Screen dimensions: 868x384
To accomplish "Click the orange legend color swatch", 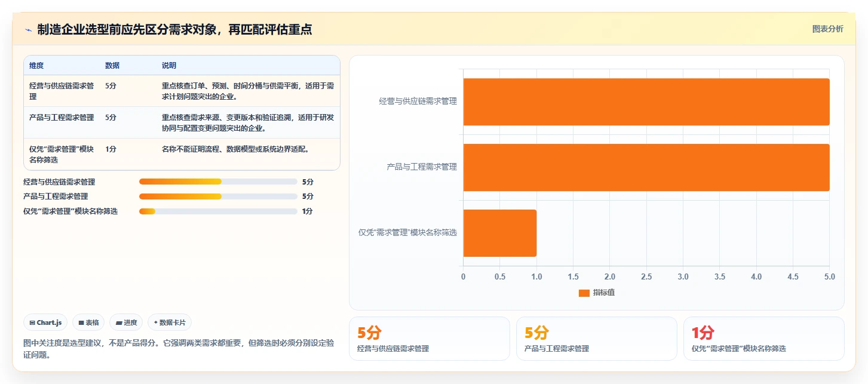I will (x=584, y=293).
